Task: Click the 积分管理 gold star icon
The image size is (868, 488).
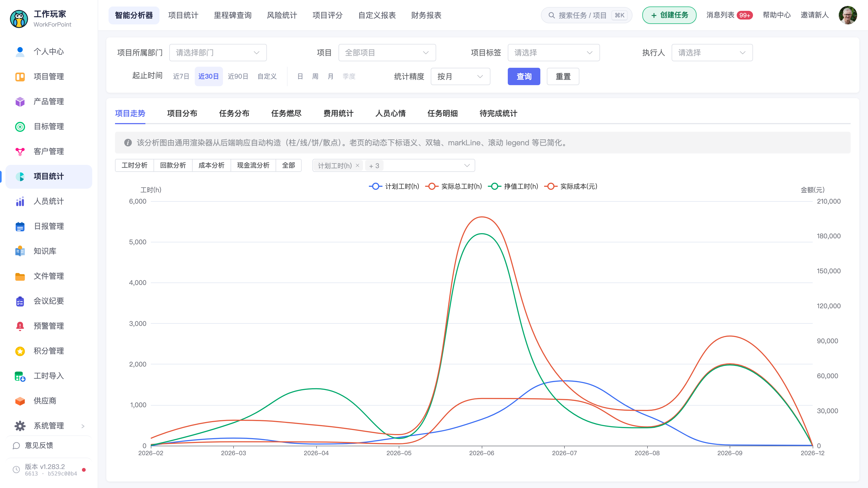Action: [20, 351]
